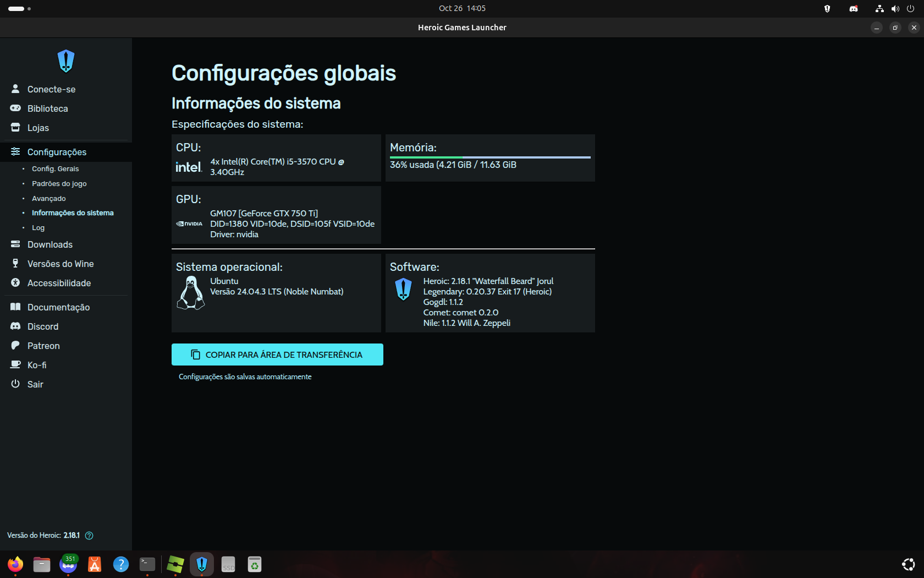Open the Log settings page
This screenshot has height=578, width=924.
tap(38, 228)
